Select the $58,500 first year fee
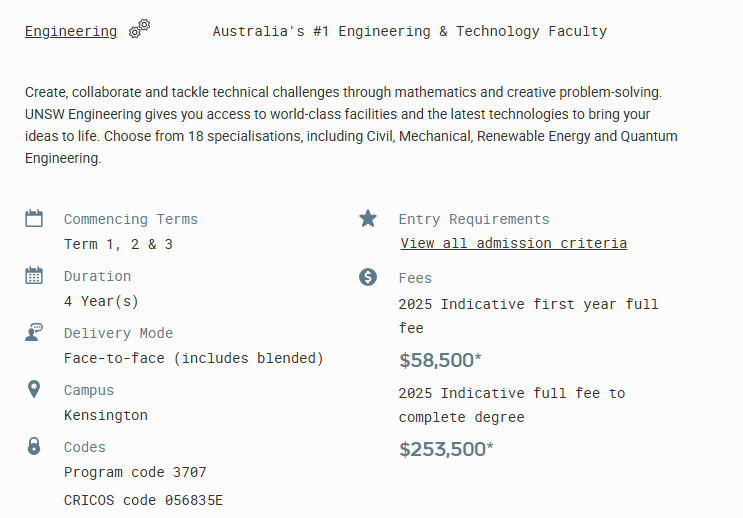Image resolution: width=743 pixels, height=518 pixels. point(440,360)
